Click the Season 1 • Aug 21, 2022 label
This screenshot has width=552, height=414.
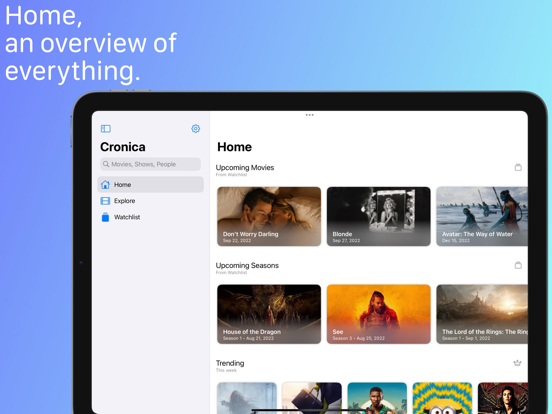pyautogui.click(x=248, y=338)
